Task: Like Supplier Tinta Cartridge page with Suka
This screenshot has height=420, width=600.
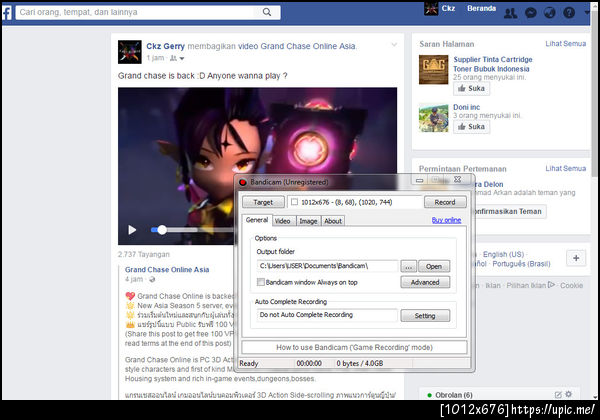Action: [x=471, y=88]
